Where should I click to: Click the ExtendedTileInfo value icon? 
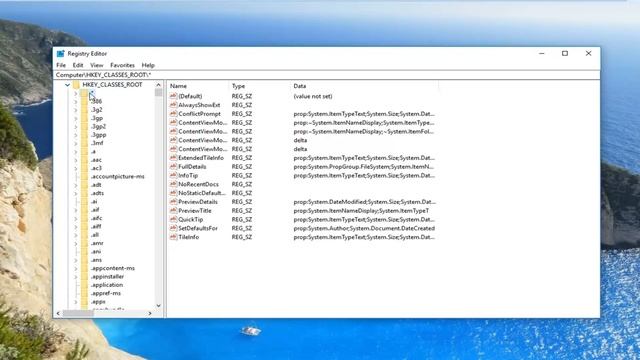pos(173,158)
